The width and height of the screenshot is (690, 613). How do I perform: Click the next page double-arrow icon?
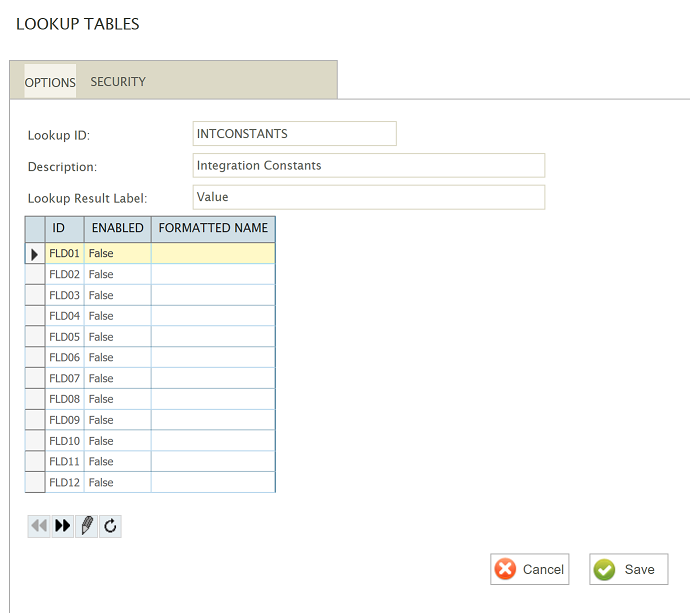[63, 526]
